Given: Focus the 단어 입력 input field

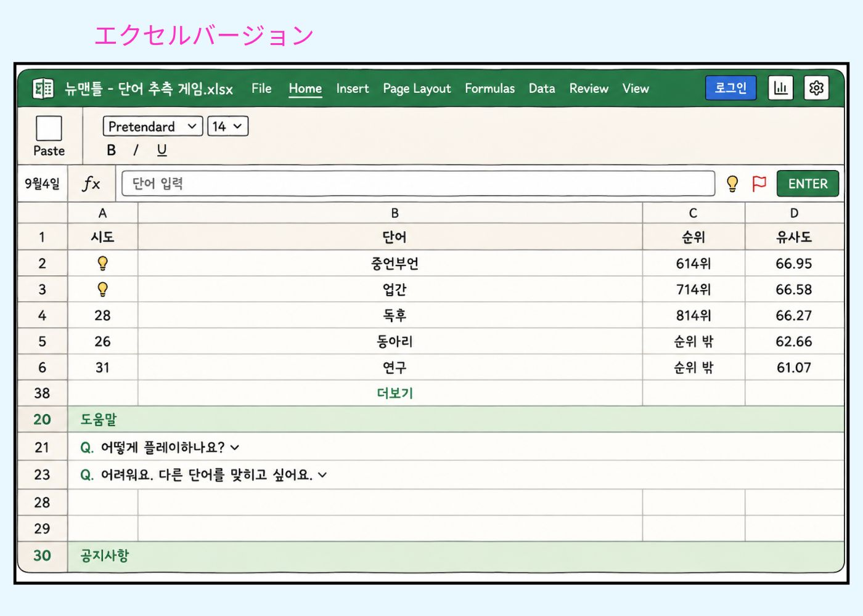Looking at the screenshot, I should tap(418, 184).
